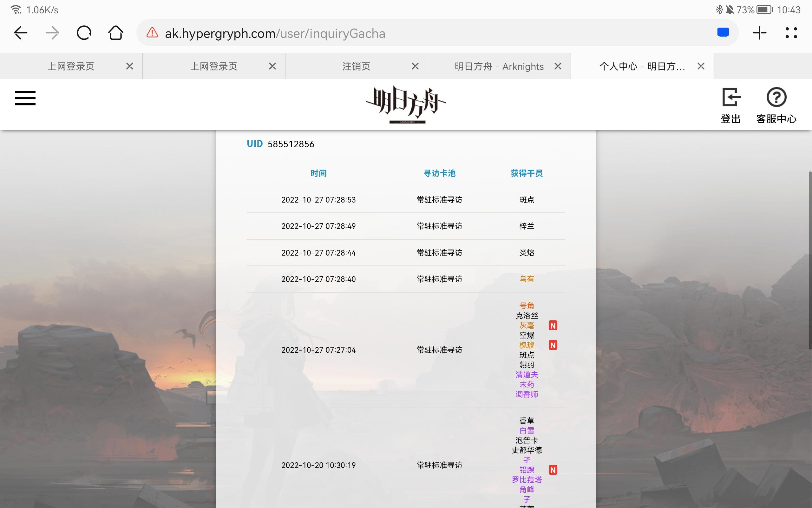This screenshot has height=508, width=812.
Task: Click timestamp 2022-10-27 07:27:04
Action: tap(318, 350)
